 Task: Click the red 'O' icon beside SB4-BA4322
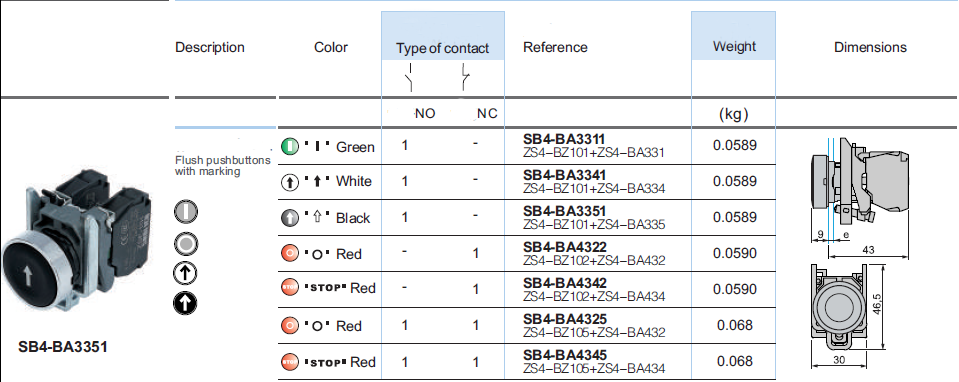289,254
